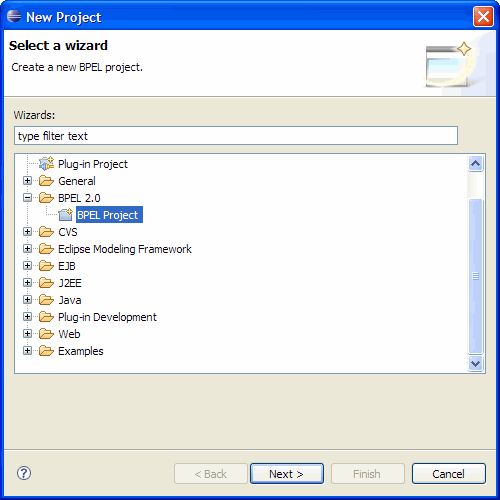Click the Next > button
The width and height of the screenshot is (500, 500).
click(287, 473)
